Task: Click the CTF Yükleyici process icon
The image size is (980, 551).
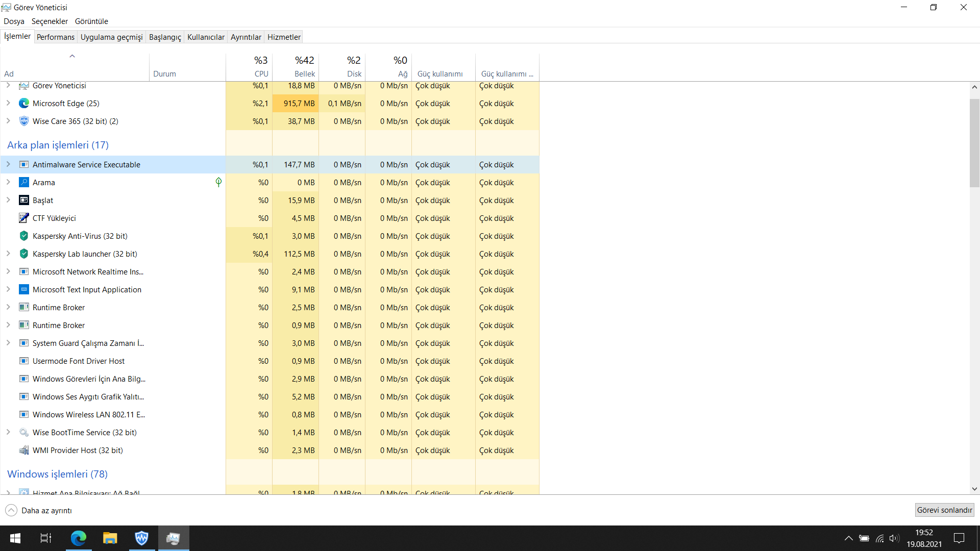Action: pos(23,218)
